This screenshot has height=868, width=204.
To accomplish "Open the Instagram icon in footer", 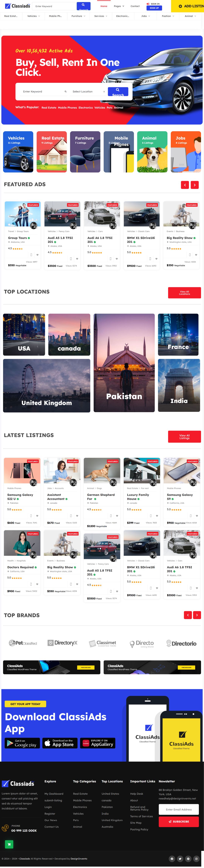I will pyautogui.click(x=196, y=859).
